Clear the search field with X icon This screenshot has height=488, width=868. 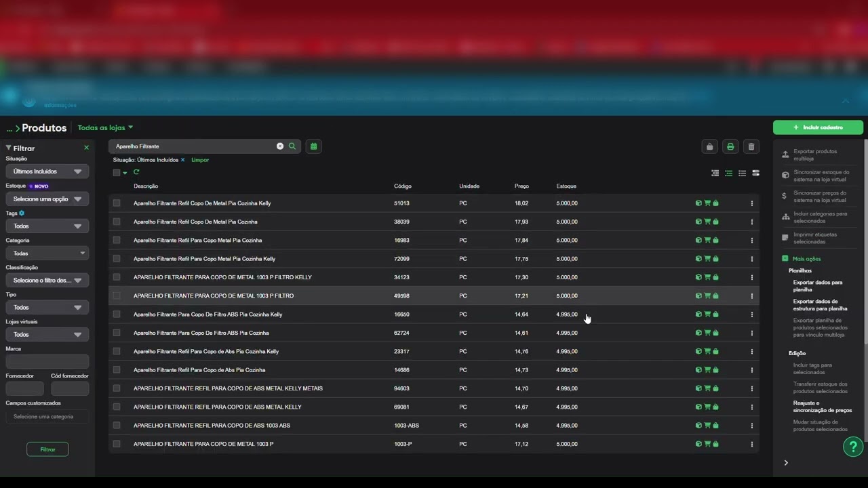280,146
